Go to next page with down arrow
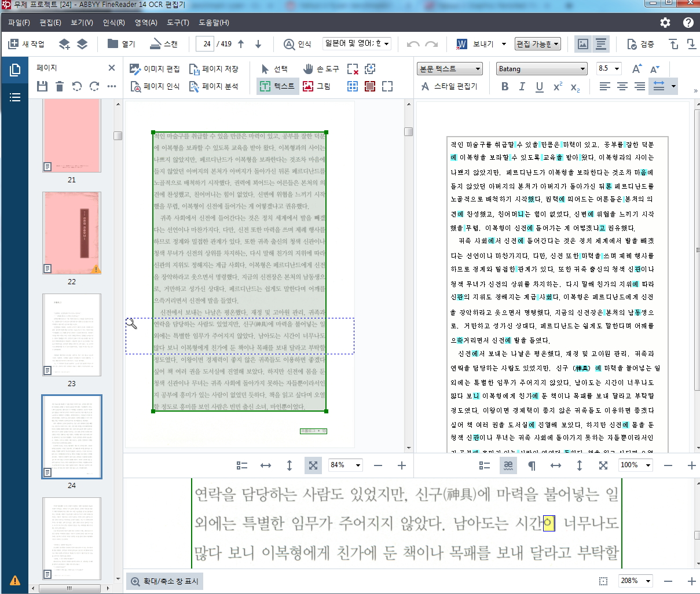This screenshot has width=700, height=594. (x=258, y=44)
